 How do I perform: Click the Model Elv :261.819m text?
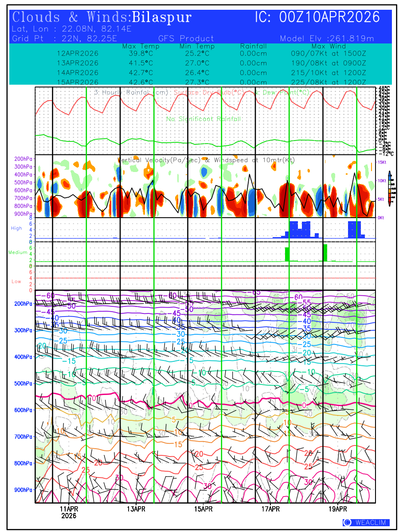[x=327, y=39]
